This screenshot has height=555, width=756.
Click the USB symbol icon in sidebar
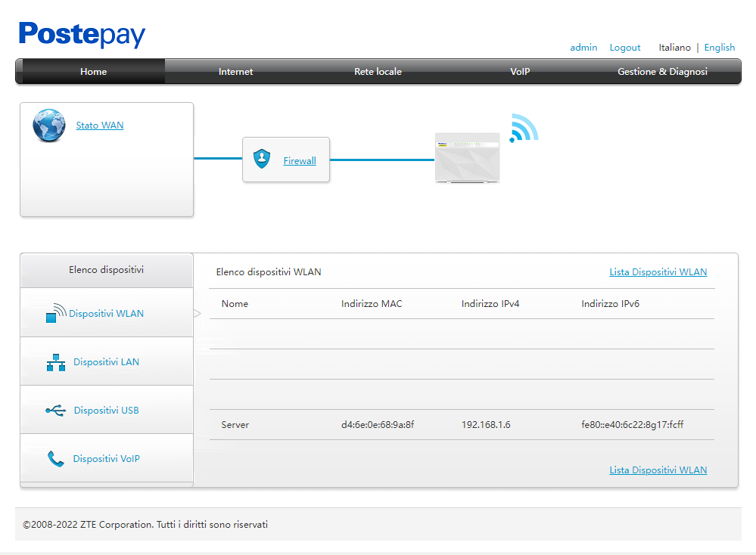click(x=55, y=411)
